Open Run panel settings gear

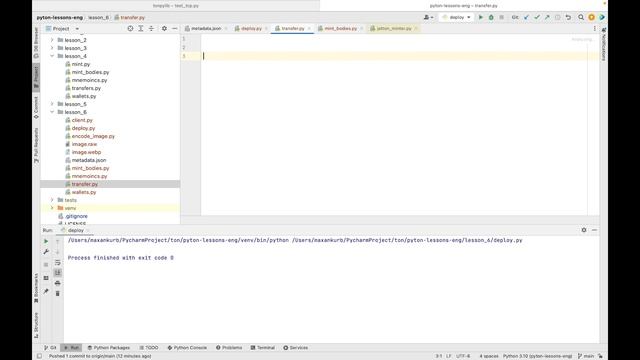[x=584, y=230]
